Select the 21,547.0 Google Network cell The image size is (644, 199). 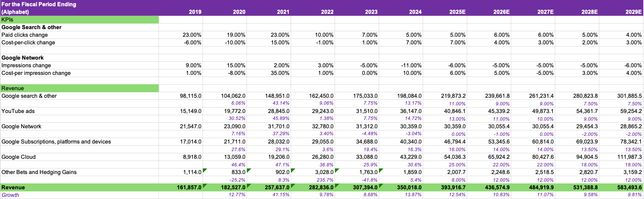pos(190,127)
